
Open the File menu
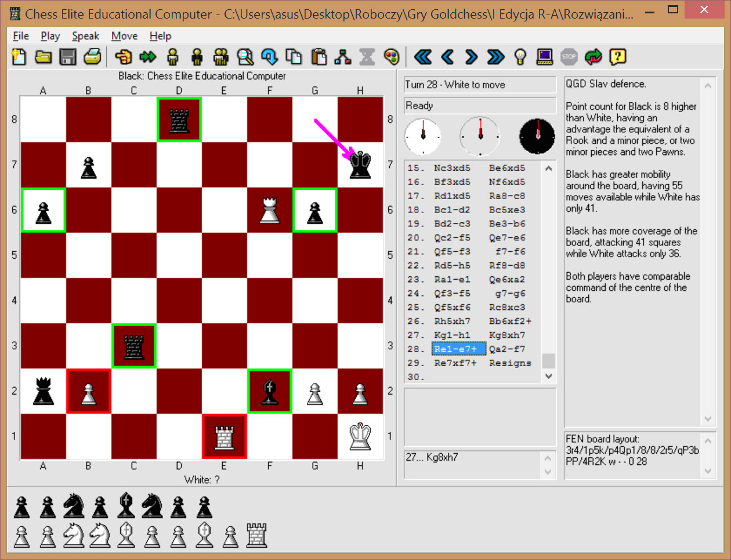tap(21, 36)
